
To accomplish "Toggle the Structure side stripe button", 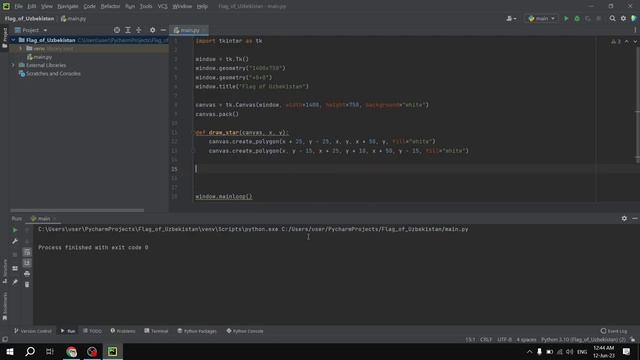I will point(4,271).
